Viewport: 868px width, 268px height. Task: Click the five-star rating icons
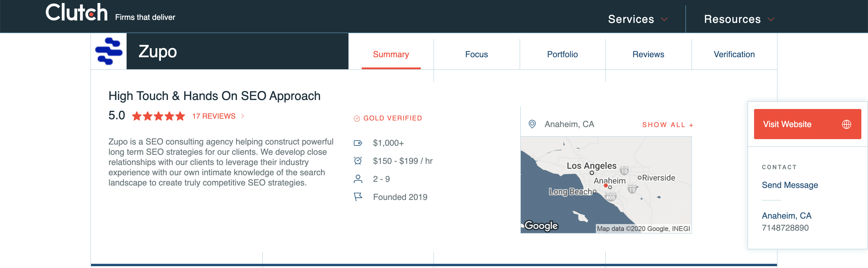click(158, 116)
